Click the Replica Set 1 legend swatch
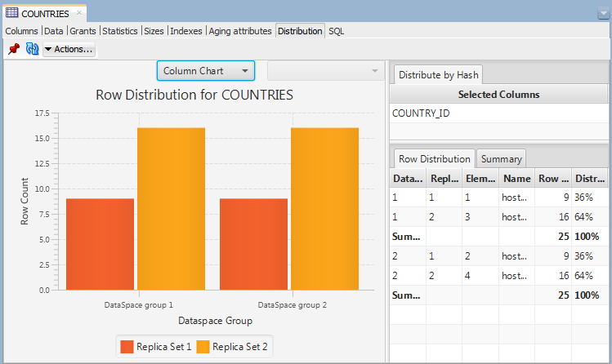612x364 pixels. (127, 347)
